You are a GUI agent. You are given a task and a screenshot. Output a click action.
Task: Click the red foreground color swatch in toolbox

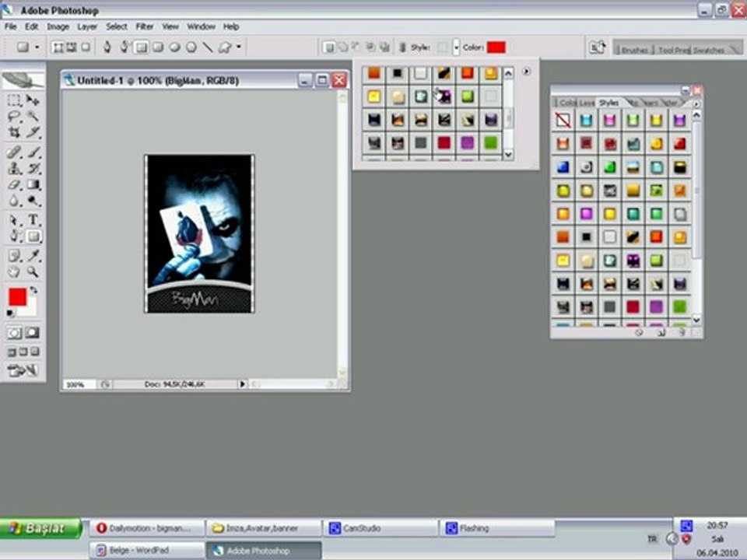pos(17,296)
